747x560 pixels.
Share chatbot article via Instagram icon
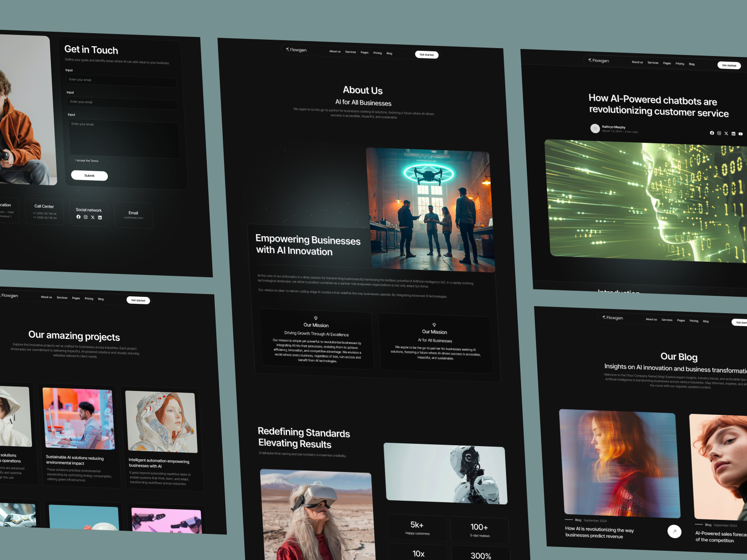pyautogui.click(x=719, y=133)
